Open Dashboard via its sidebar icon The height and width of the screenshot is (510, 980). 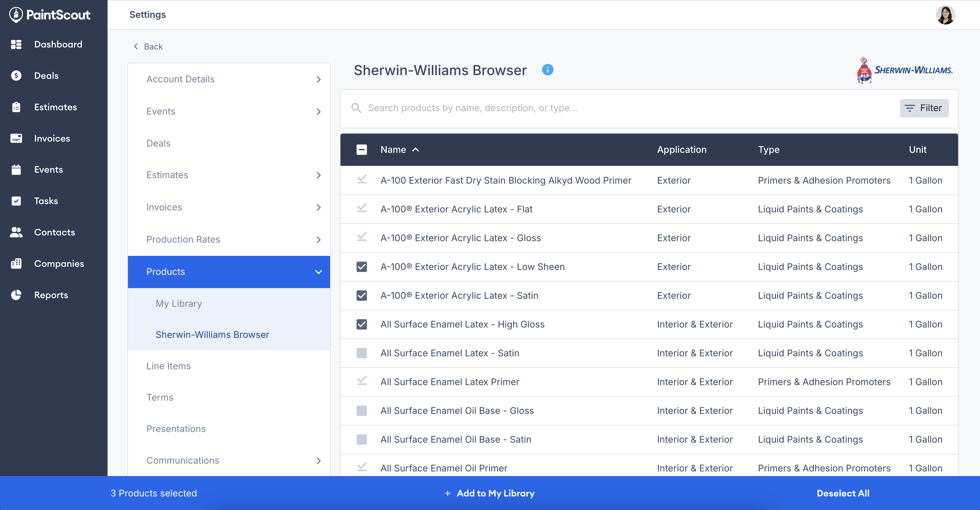pyautogui.click(x=16, y=45)
